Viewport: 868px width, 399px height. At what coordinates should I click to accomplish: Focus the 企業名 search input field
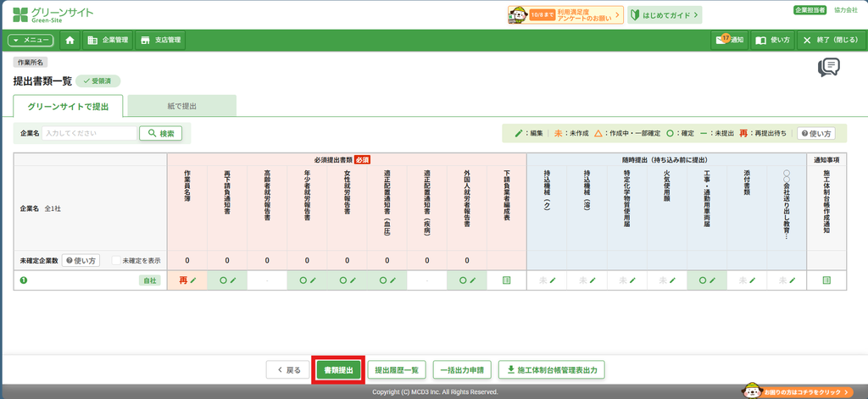(90, 133)
